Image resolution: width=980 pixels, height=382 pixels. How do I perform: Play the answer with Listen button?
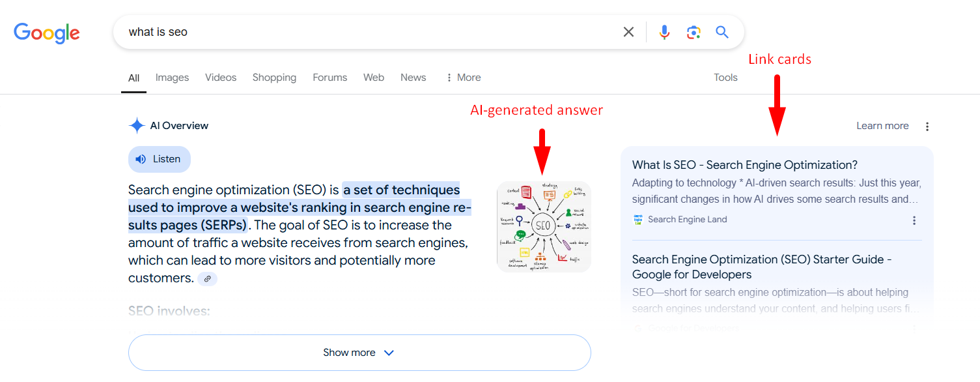pyautogui.click(x=160, y=159)
